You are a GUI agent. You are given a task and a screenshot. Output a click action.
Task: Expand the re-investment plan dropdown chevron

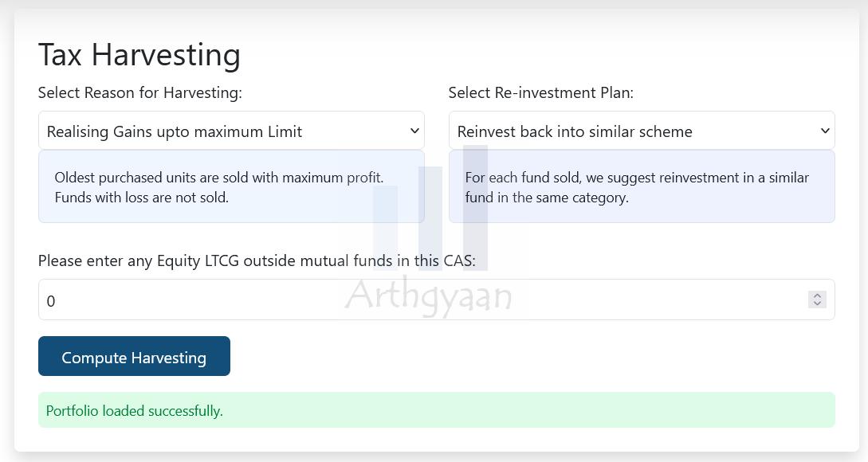(x=825, y=131)
